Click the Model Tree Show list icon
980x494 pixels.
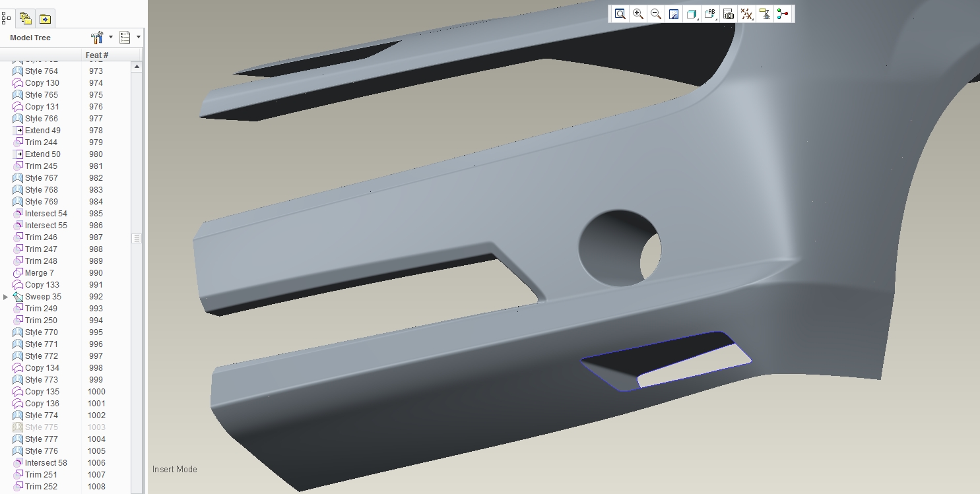click(x=125, y=38)
